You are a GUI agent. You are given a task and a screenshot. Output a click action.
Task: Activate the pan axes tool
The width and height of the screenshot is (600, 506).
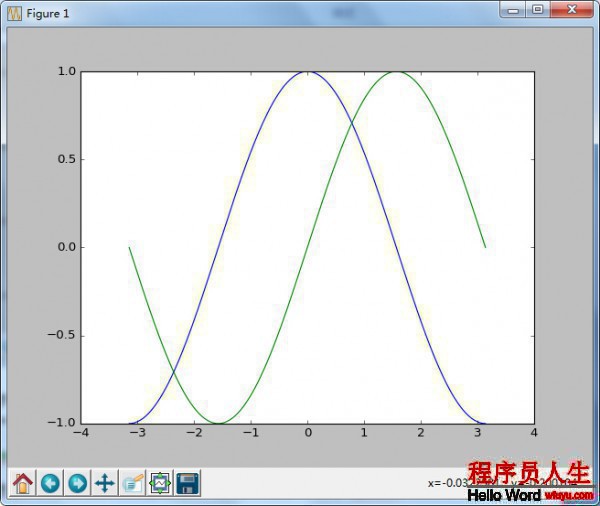pos(105,483)
